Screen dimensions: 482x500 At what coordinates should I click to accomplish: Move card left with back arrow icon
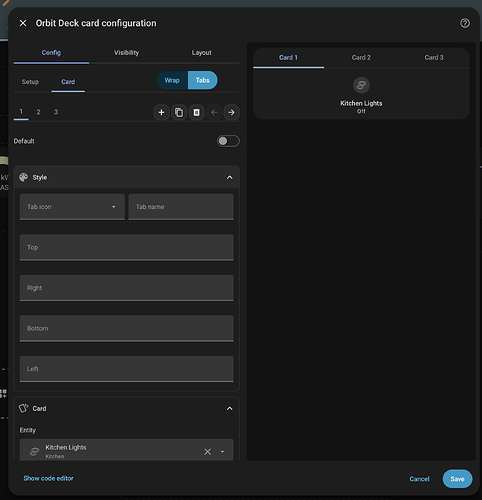coord(214,113)
